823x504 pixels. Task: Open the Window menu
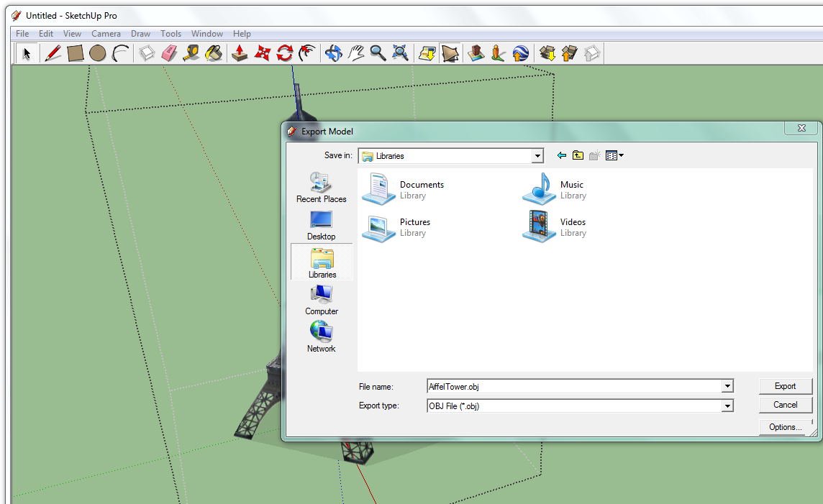click(x=207, y=34)
